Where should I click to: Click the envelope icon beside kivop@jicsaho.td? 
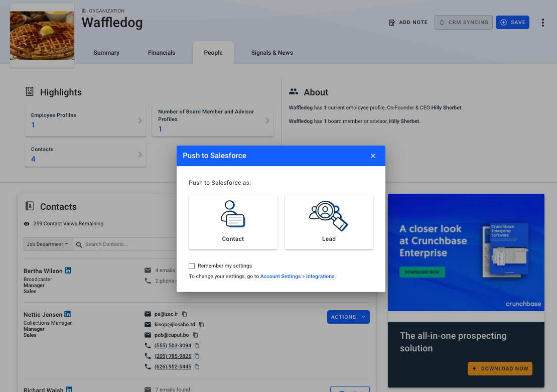[x=148, y=324]
